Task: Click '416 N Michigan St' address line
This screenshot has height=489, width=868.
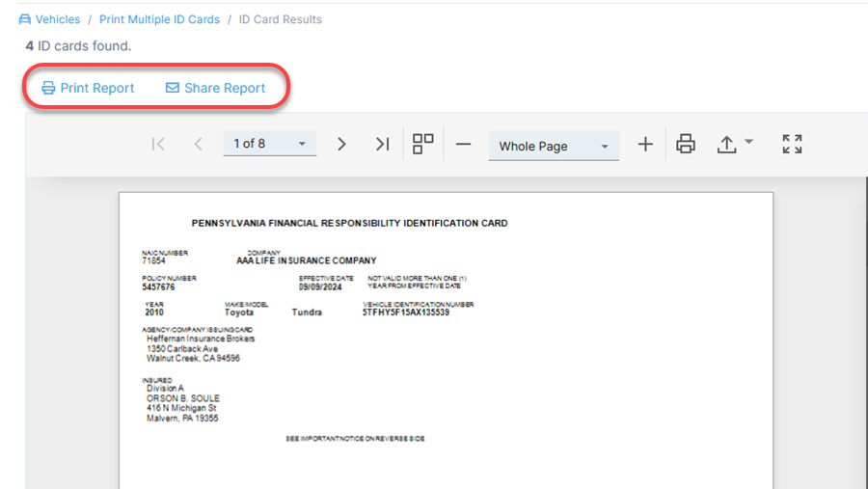Action: (x=181, y=408)
